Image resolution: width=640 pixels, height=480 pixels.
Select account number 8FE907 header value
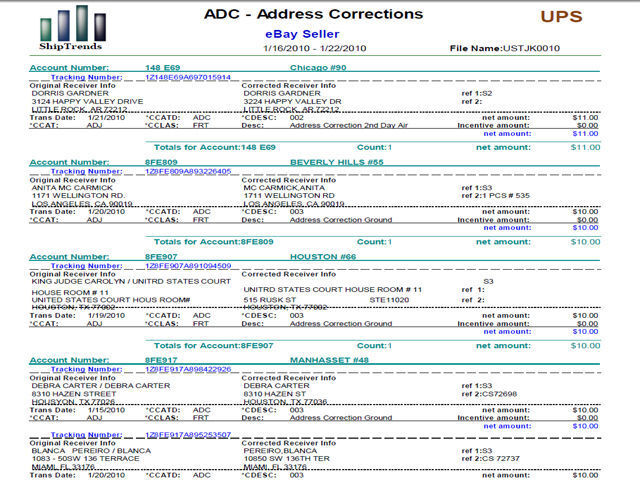161,257
